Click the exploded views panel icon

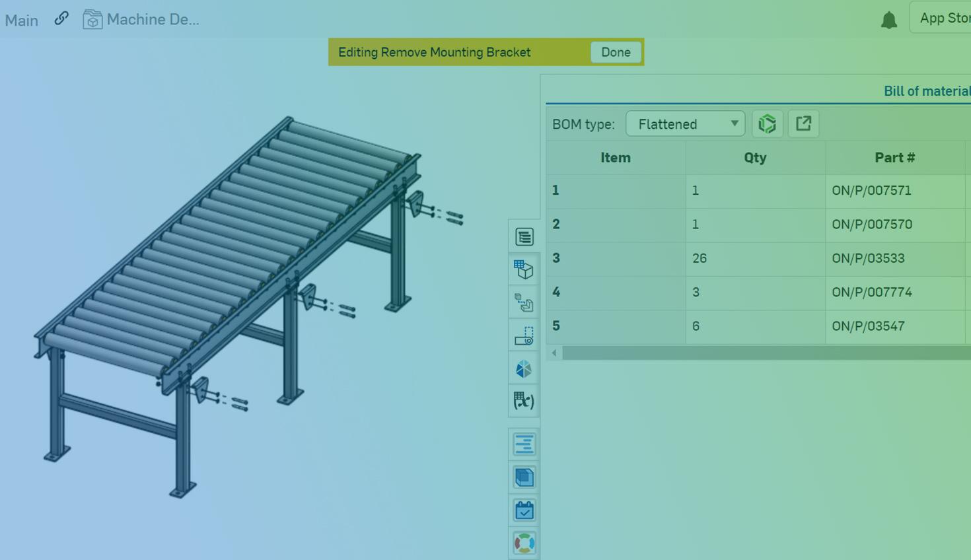524,302
